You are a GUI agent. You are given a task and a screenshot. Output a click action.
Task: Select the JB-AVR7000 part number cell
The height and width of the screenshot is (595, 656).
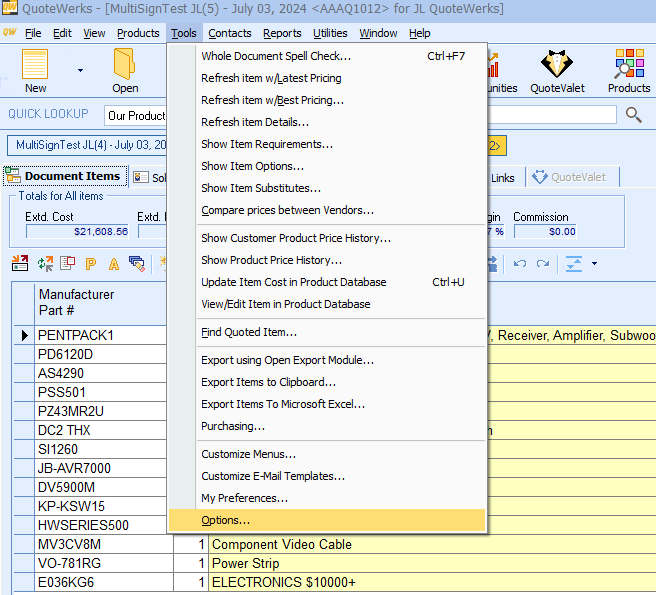point(100,468)
